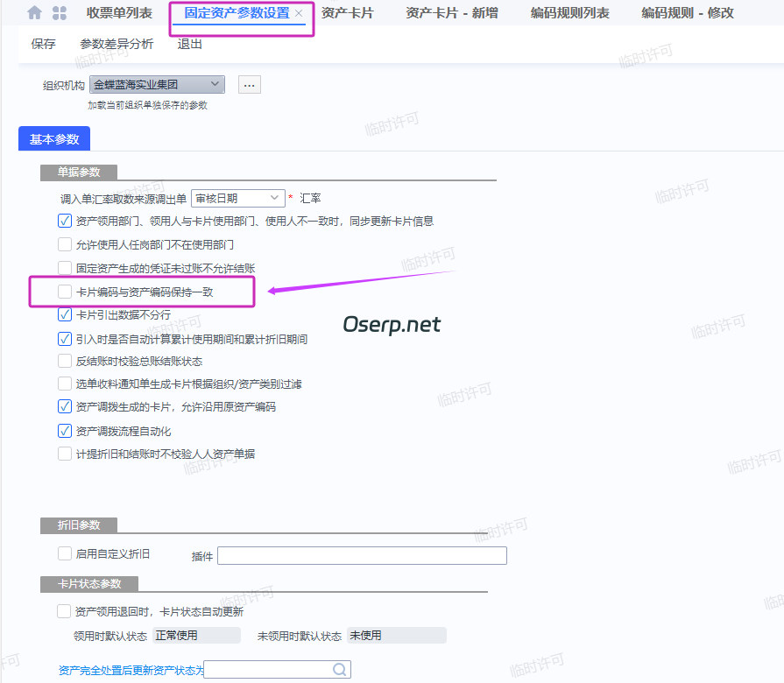Open the 领用时默认状态 selector

[x=196, y=634]
